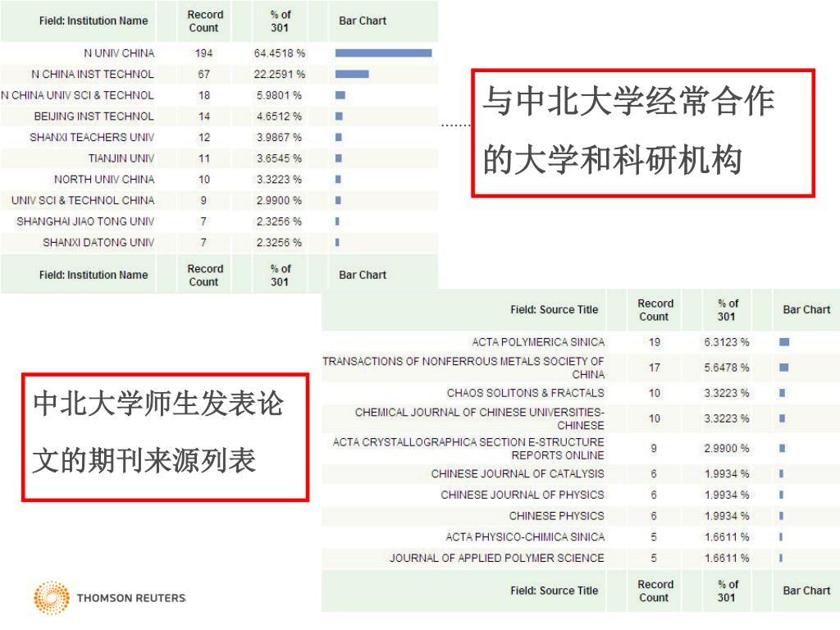Click the 5.6478 % value
This screenshot has height=630, width=840.
pos(727,367)
